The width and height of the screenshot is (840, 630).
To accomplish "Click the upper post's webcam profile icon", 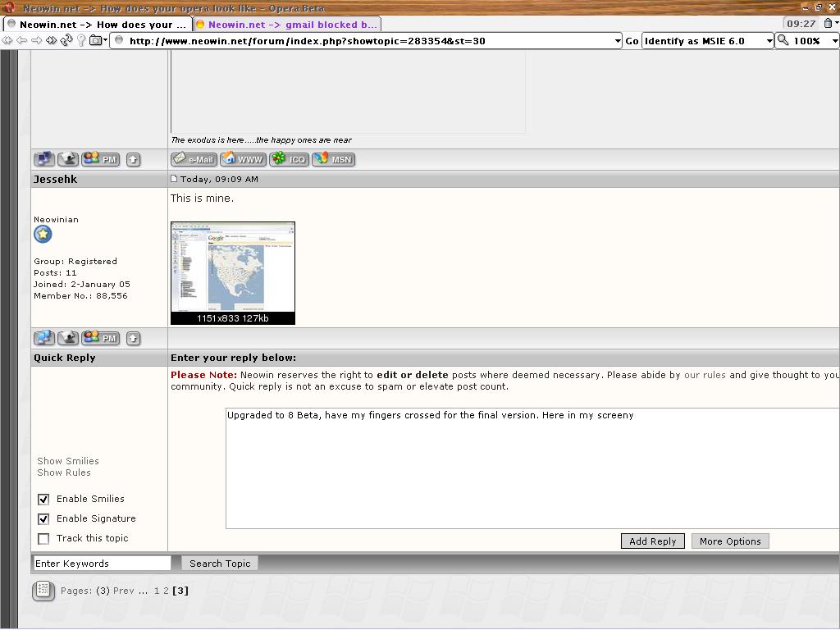I will pyautogui.click(x=68, y=159).
